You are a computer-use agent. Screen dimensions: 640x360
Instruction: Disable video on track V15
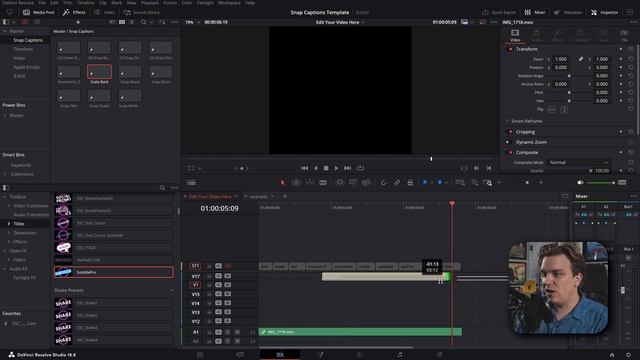[x=227, y=294]
